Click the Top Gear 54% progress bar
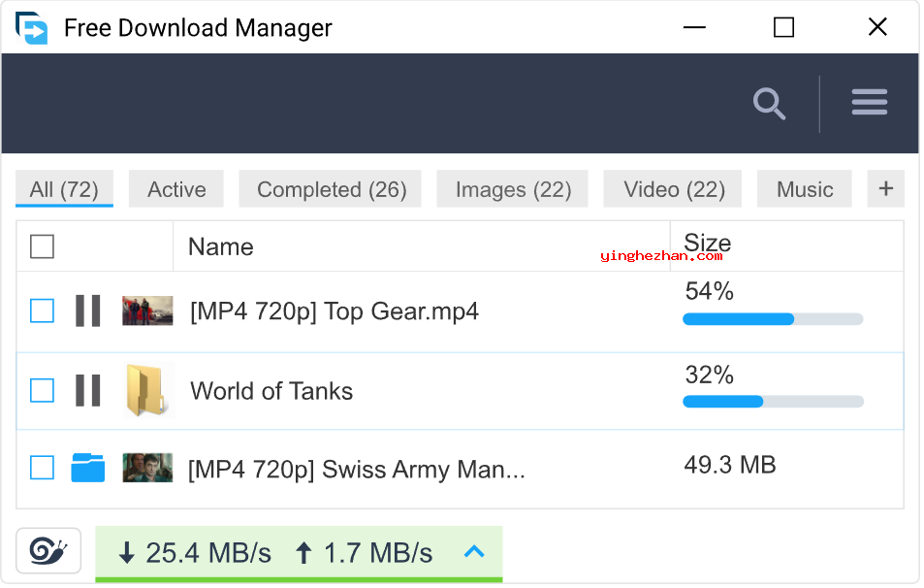This screenshot has height=588, width=924. tap(772, 319)
